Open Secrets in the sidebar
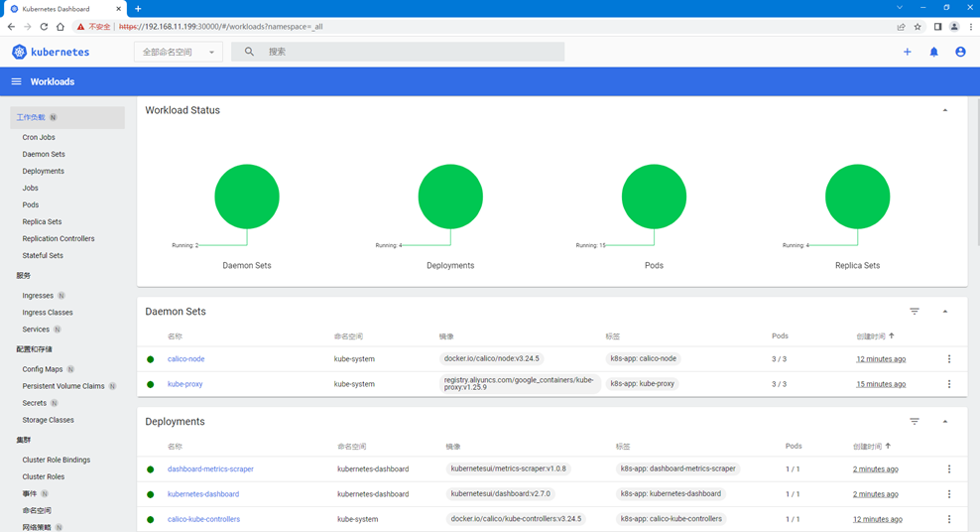Image resolution: width=980 pixels, height=532 pixels. [35, 403]
